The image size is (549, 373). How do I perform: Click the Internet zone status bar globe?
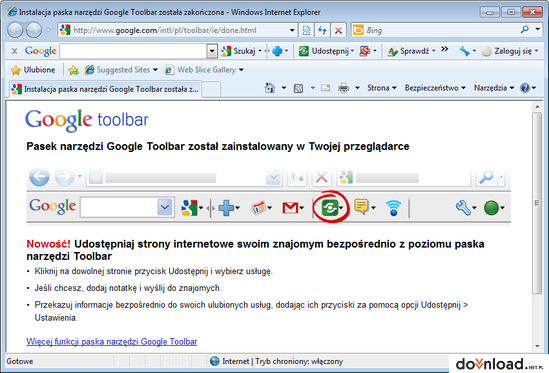[x=214, y=361]
